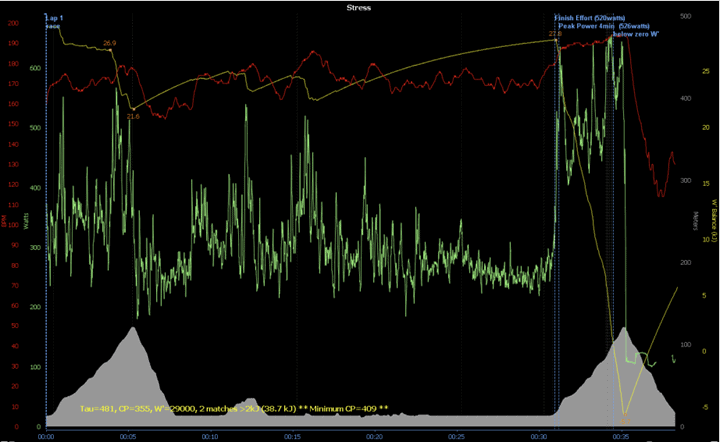Click the "25" W' balance axis value
This screenshot has width=720, height=442.
[706, 72]
